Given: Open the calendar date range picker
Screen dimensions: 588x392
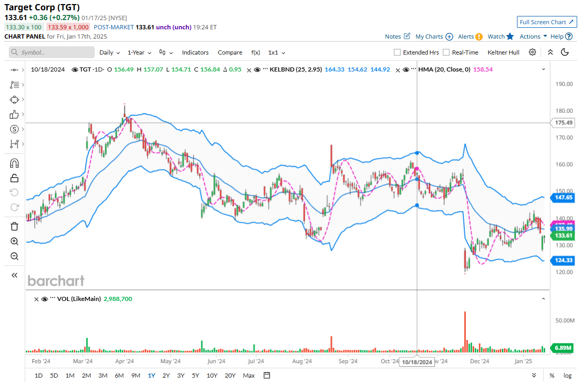Looking at the screenshot, I should click(x=267, y=376).
